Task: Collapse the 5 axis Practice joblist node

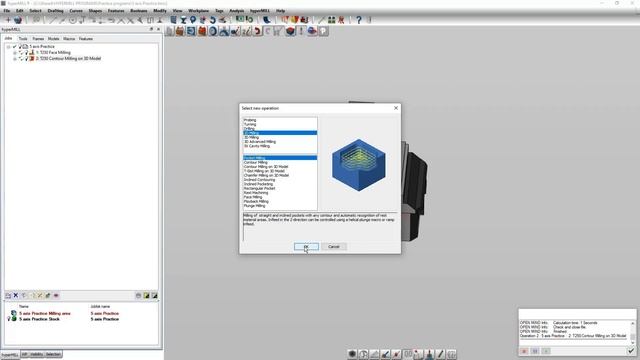Action: (x=9, y=47)
